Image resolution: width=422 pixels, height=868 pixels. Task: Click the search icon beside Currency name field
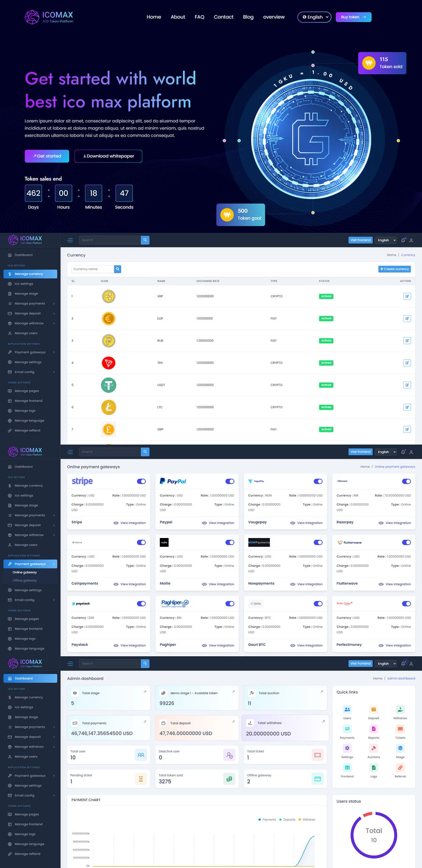(118, 269)
